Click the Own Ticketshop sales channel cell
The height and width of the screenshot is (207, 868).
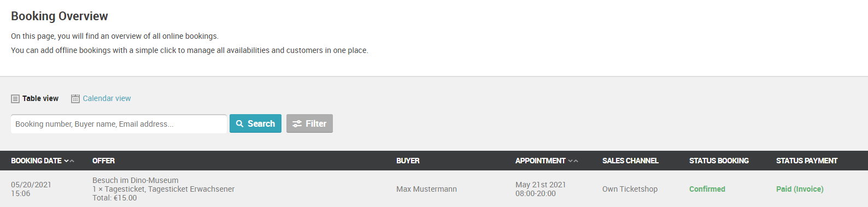coord(630,189)
